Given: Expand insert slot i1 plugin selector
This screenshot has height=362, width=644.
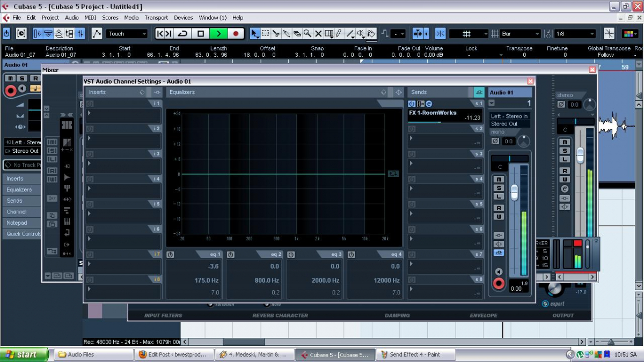Looking at the screenshot, I should (x=89, y=113).
